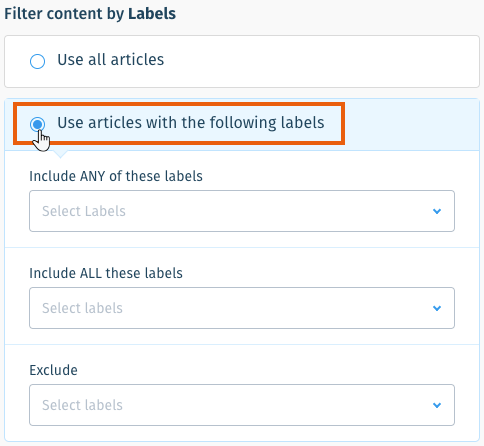Click the Filter content by Labels heading

click(90, 14)
